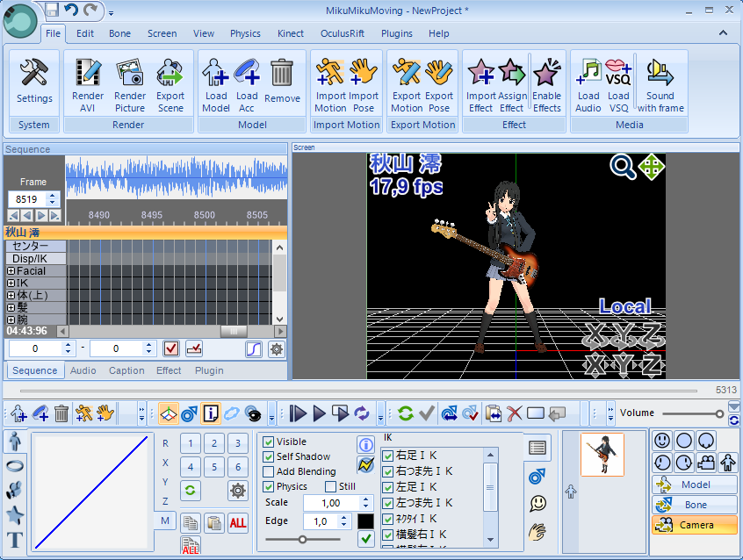Click the black Edge color swatch
Screen dimensions: 743x560
coord(365,521)
